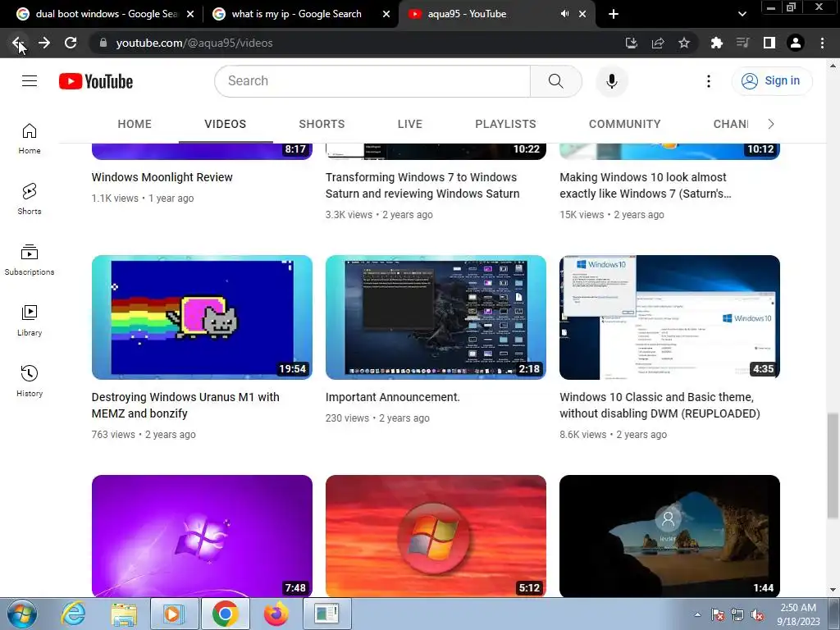Screen dimensions: 840x630
Task: Click Sign in button
Action: (x=772, y=81)
